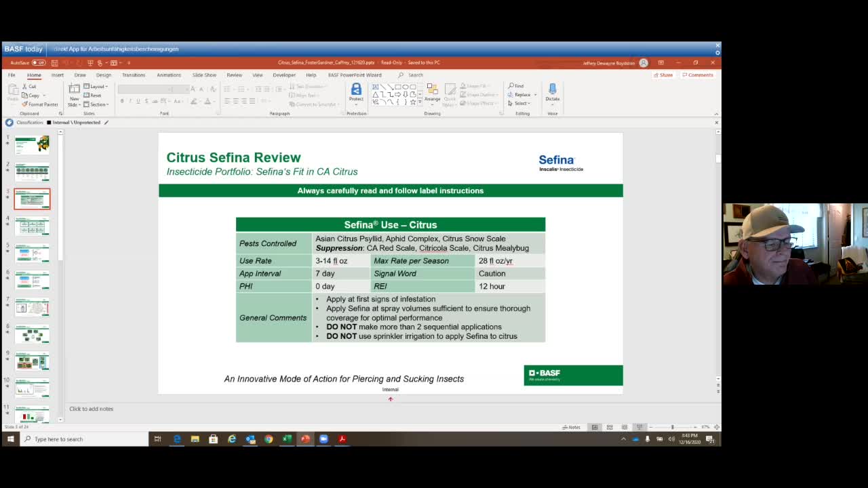868x488 pixels.
Task: Click the Copy button
Action: [32, 96]
